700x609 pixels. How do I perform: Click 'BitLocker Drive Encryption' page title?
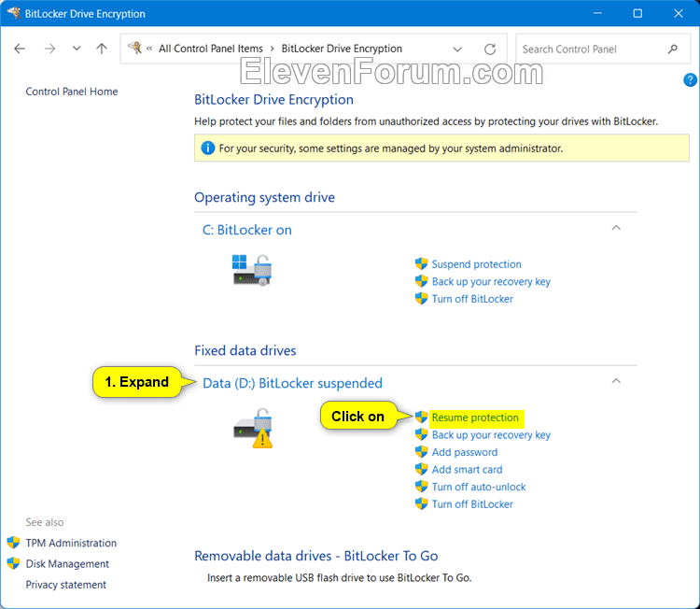273,100
